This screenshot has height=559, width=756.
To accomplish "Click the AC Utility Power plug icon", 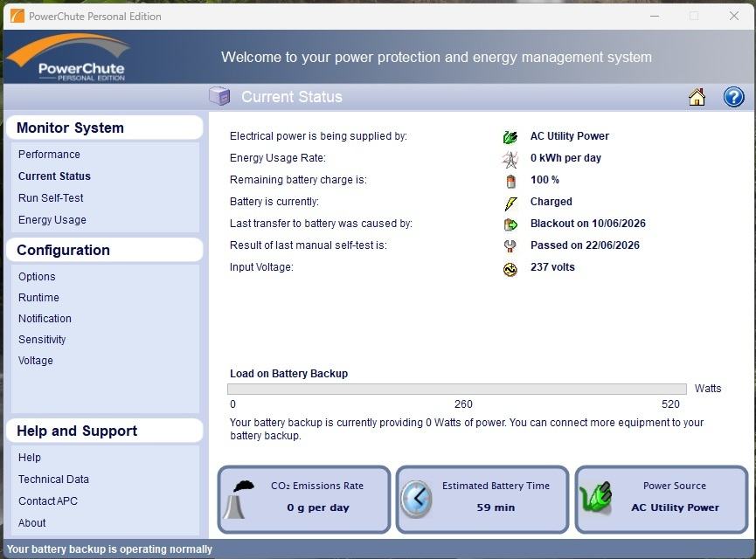I will [x=510, y=137].
